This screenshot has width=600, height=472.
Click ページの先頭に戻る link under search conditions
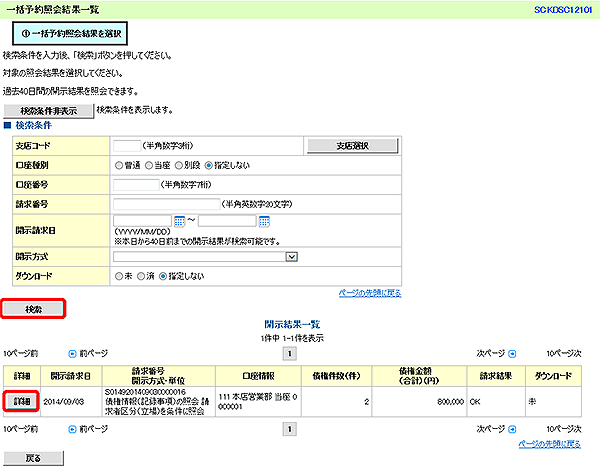pyautogui.click(x=370, y=293)
